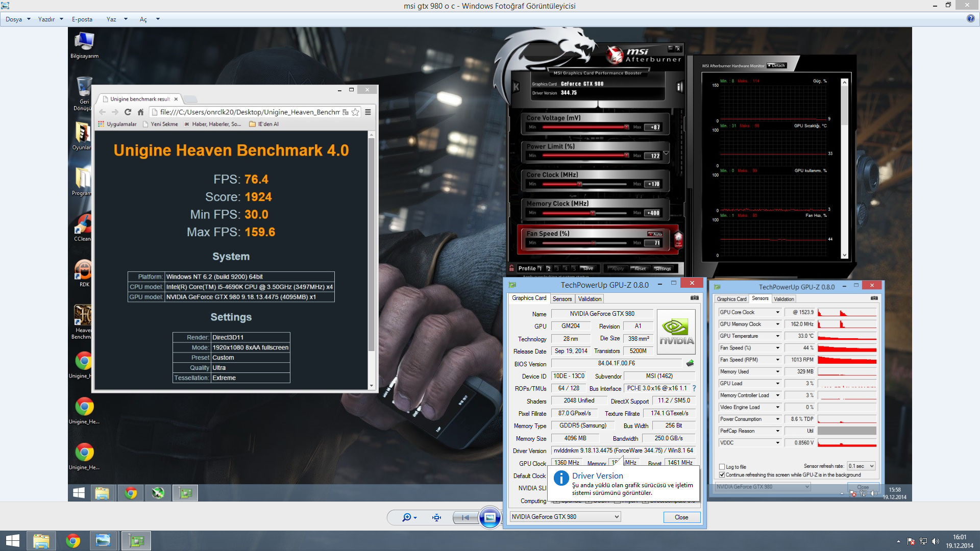
Task: Click the BIOS save chip icon in GPU-Z
Action: click(x=690, y=363)
